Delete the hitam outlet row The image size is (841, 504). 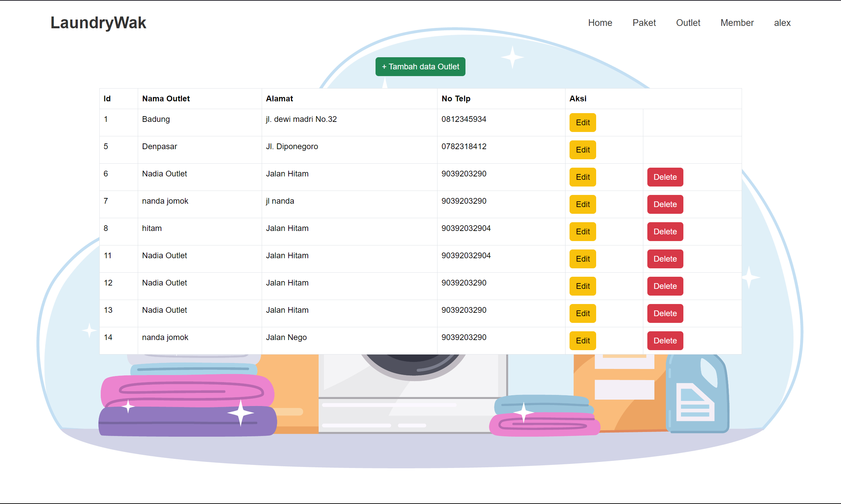click(665, 232)
